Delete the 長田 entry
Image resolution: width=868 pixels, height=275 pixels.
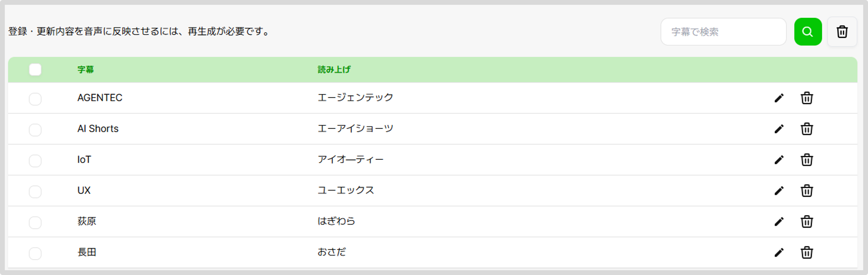coord(807,252)
